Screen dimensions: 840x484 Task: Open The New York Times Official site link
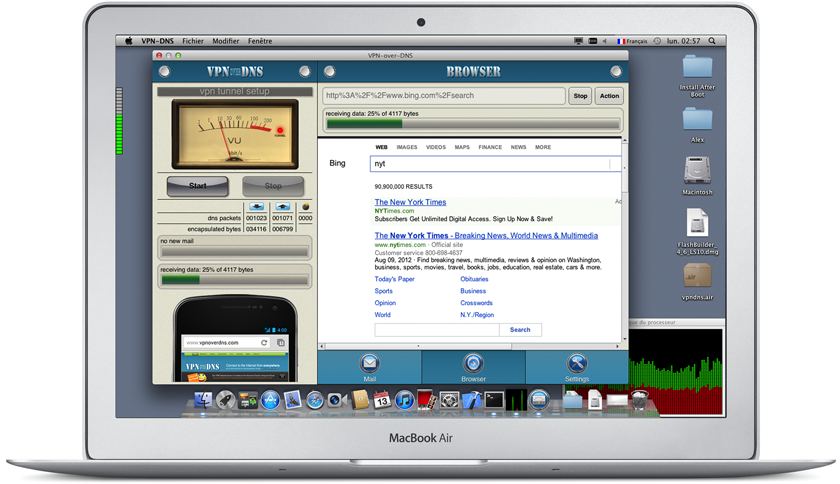(x=486, y=235)
